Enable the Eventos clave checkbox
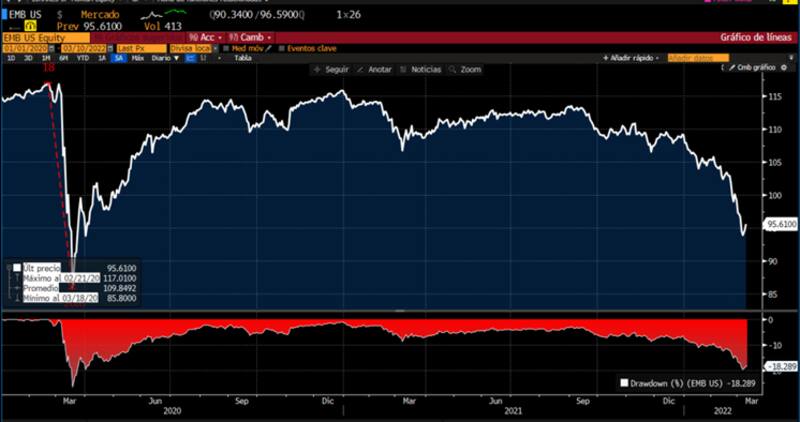 [282, 48]
